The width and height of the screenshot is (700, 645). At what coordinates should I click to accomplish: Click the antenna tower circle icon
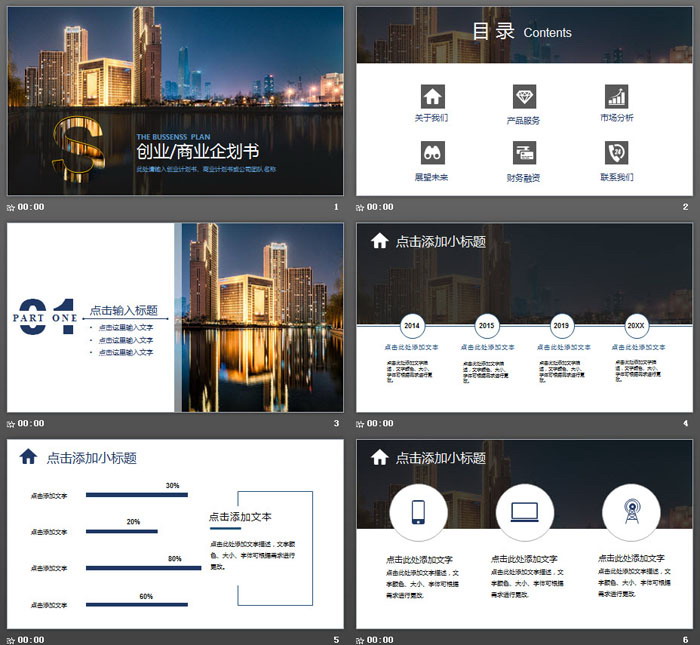tap(631, 512)
